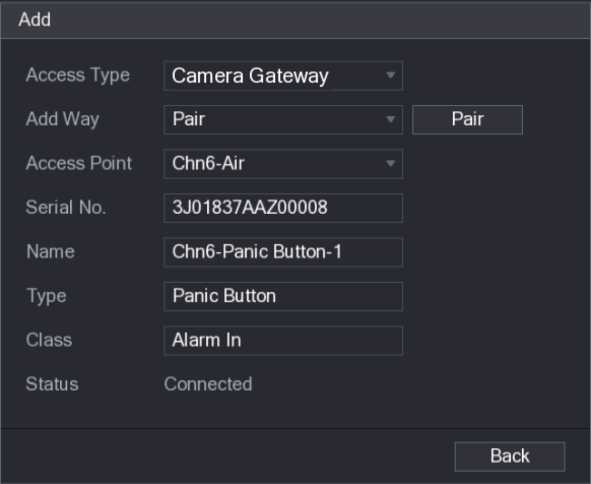Image resolution: width=591 pixels, height=484 pixels.
Task: Click the arrow icon of Add Way dropdown
Action: [x=390, y=119]
